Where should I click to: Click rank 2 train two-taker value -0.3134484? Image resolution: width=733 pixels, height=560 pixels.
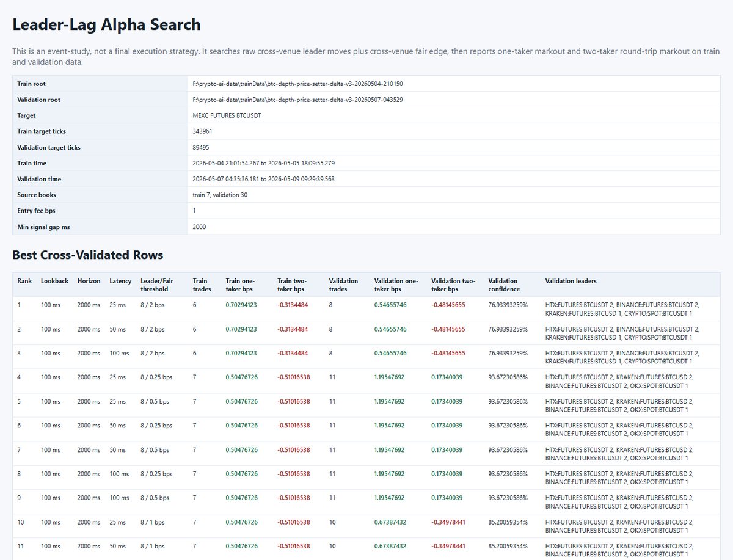[293, 329]
